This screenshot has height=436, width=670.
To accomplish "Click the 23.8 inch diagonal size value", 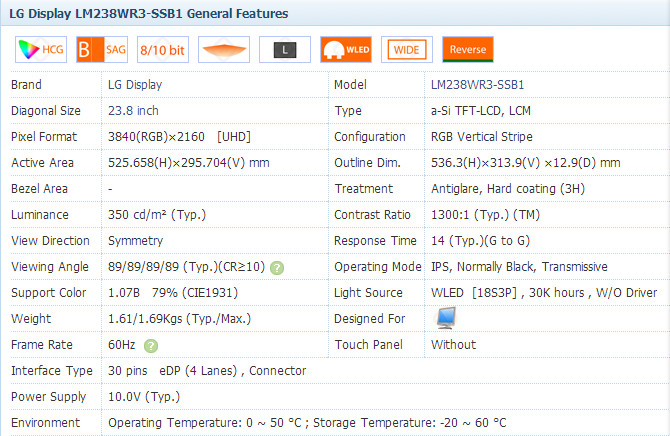I will point(133,111).
